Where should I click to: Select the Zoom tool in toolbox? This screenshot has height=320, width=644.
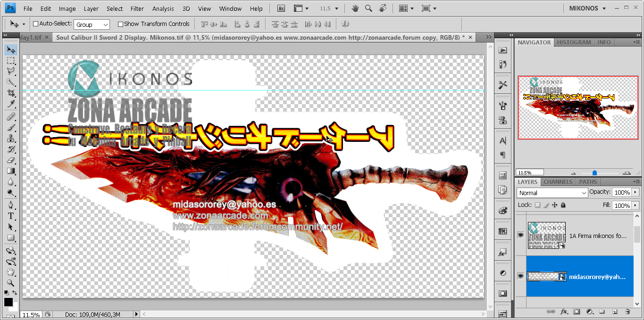click(10, 283)
